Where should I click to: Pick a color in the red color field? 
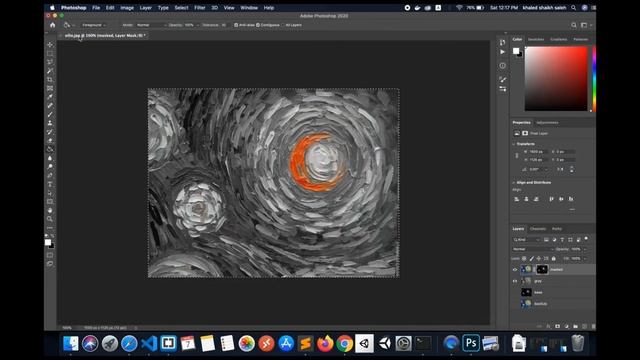[556, 78]
